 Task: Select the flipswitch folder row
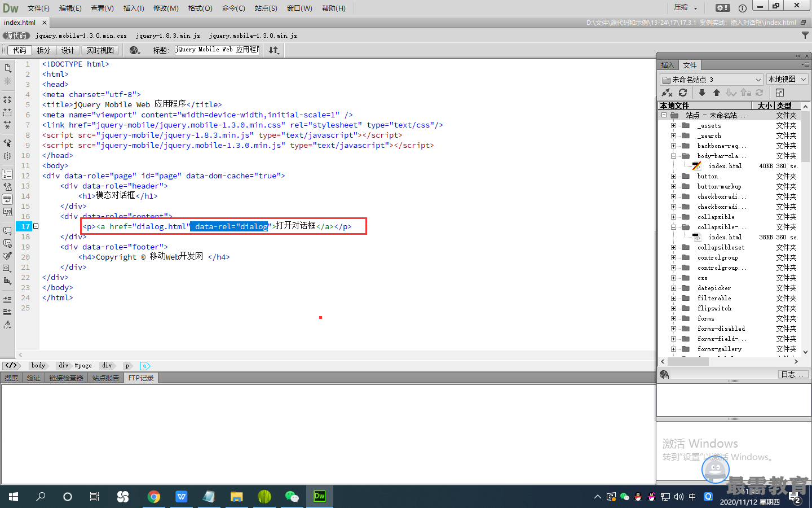(x=730, y=309)
